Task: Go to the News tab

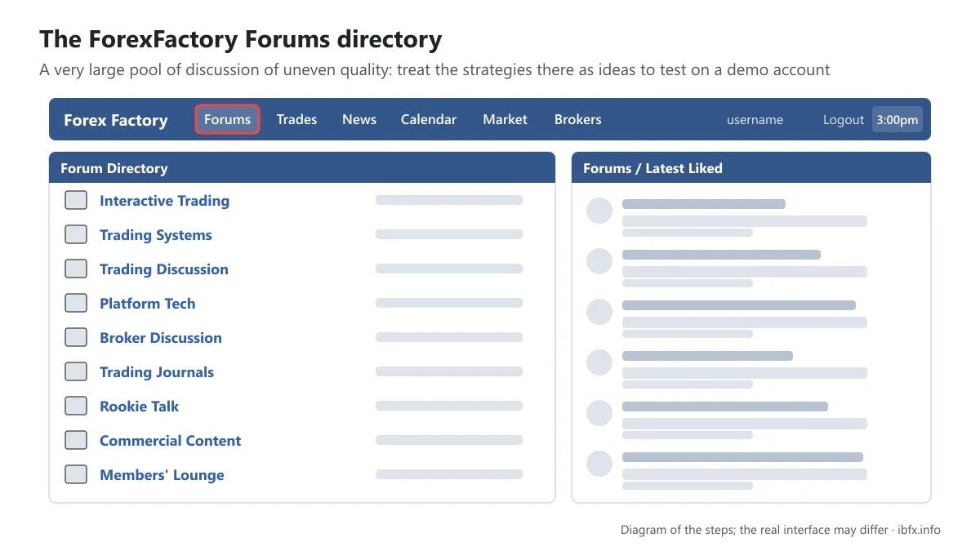Action: coord(359,119)
